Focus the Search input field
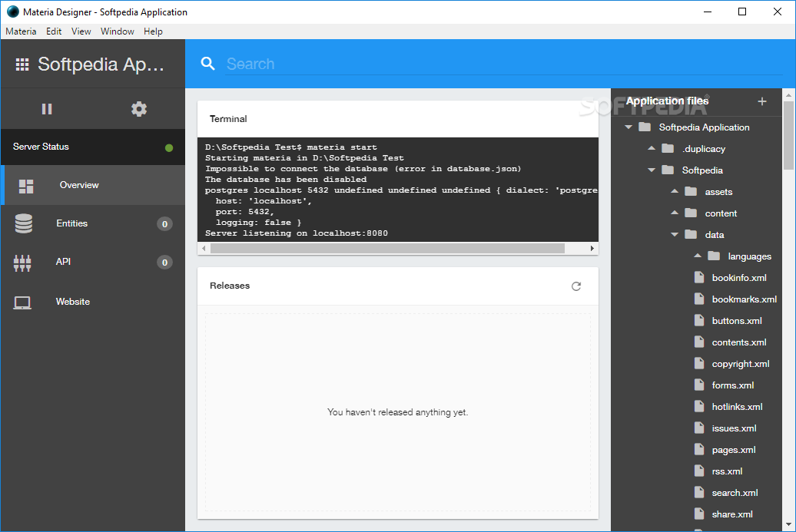796x532 pixels. tap(503, 64)
